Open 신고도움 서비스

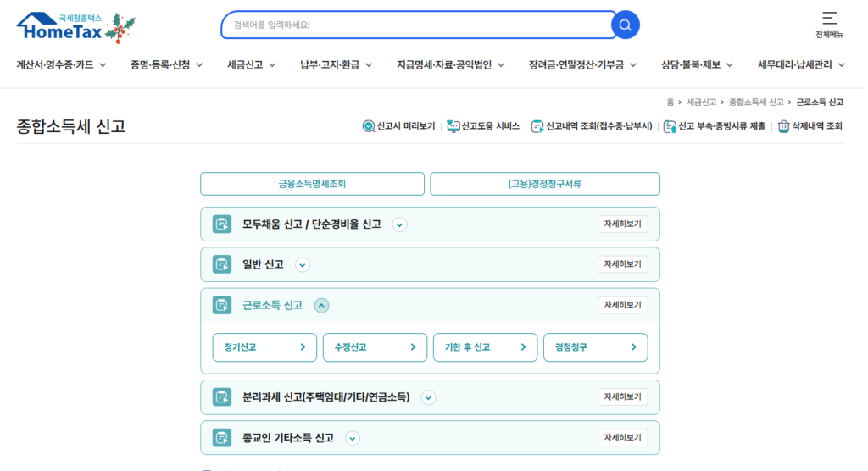[483, 126]
